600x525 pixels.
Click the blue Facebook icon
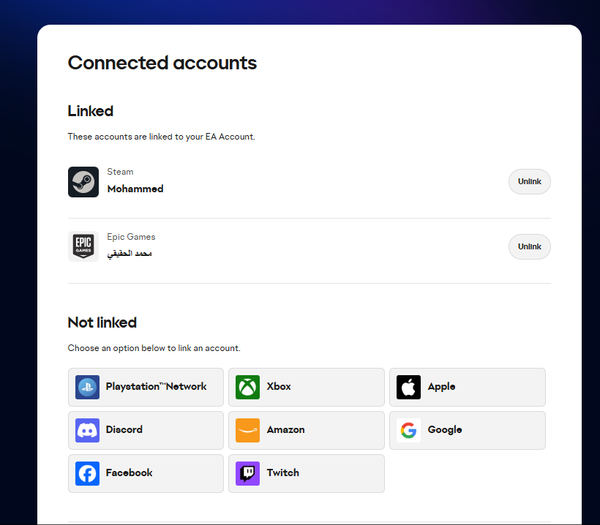87,473
